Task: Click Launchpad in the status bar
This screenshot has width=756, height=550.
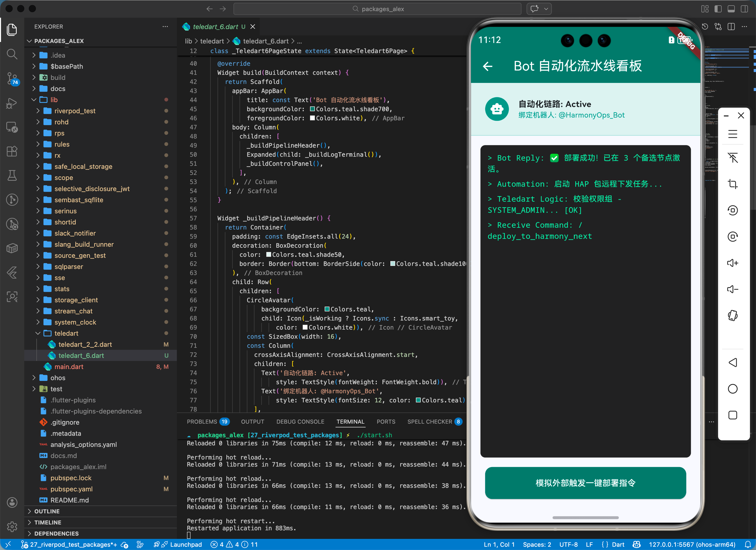Action: tap(186, 545)
